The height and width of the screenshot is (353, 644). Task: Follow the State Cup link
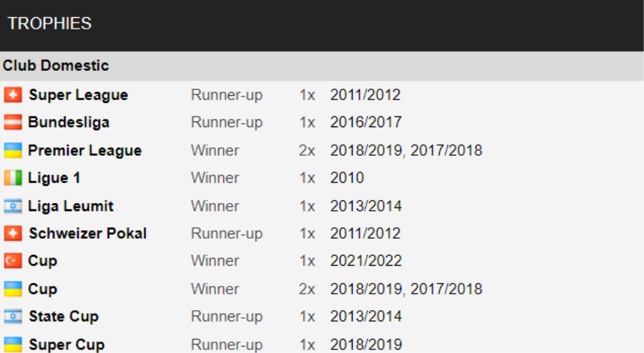(x=63, y=317)
